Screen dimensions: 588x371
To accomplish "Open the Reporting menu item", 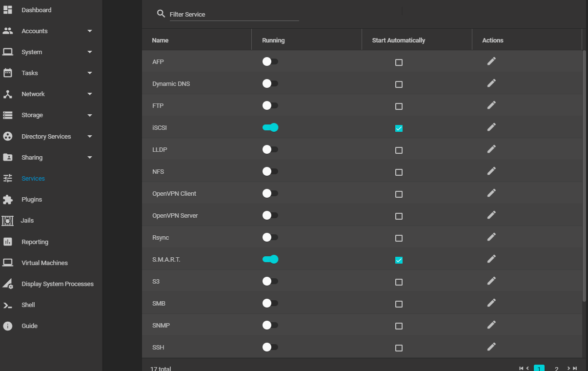I will (x=35, y=242).
